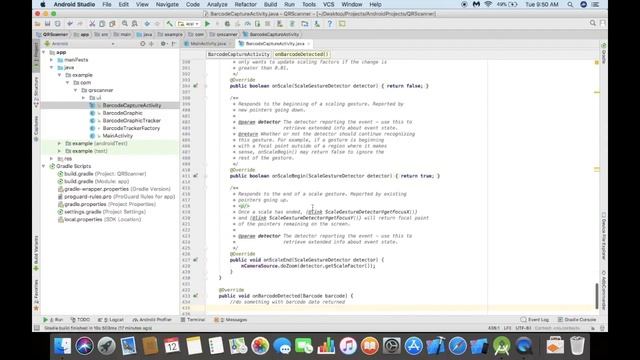
Task: Open the Event Log
Action: (535, 320)
